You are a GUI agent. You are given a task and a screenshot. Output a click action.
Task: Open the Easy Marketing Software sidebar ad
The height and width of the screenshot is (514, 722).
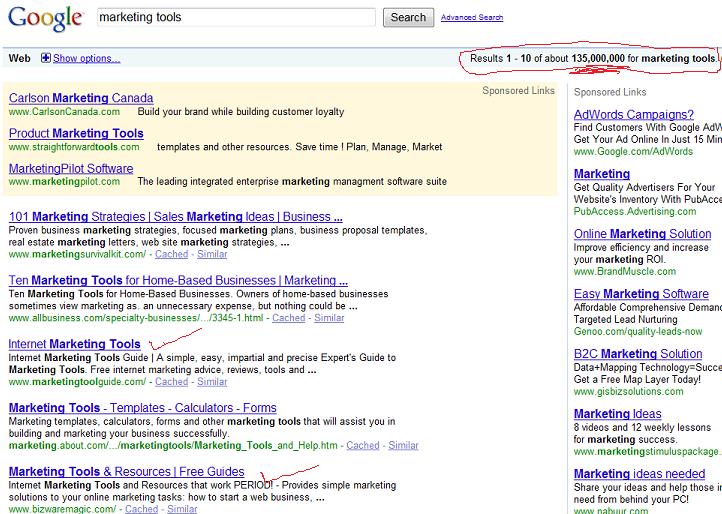point(641,294)
